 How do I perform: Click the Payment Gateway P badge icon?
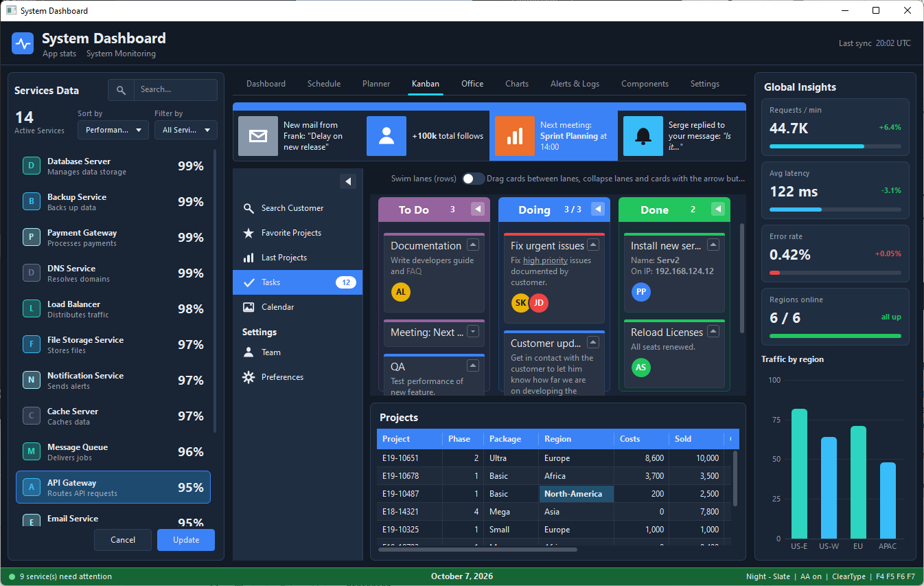coord(31,238)
